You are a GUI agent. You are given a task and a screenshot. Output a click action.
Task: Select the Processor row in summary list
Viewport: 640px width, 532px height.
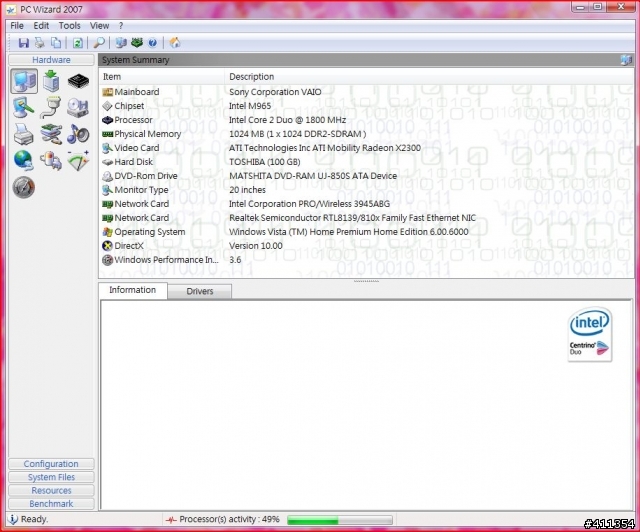tap(366, 120)
